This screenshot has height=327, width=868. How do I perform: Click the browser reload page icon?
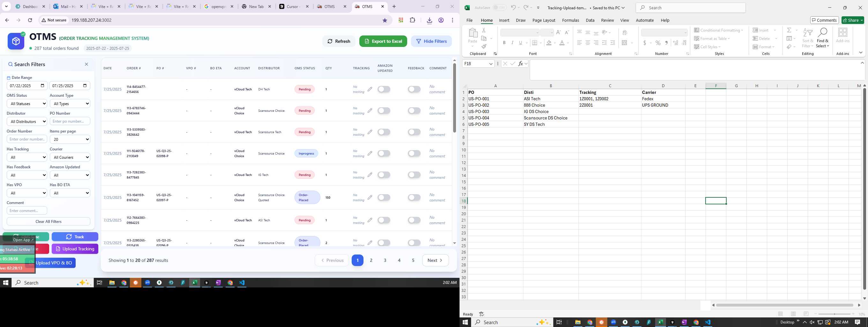click(30, 20)
